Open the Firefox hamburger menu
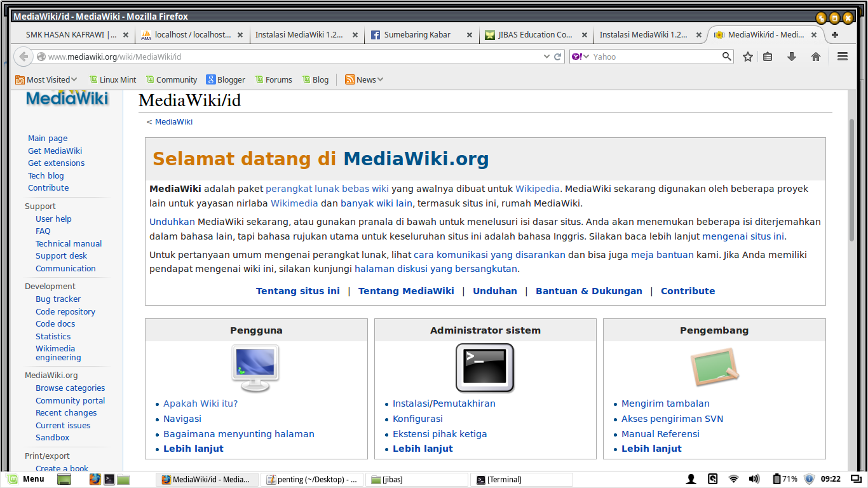The height and width of the screenshot is (488, 868). tap(843, 57)
